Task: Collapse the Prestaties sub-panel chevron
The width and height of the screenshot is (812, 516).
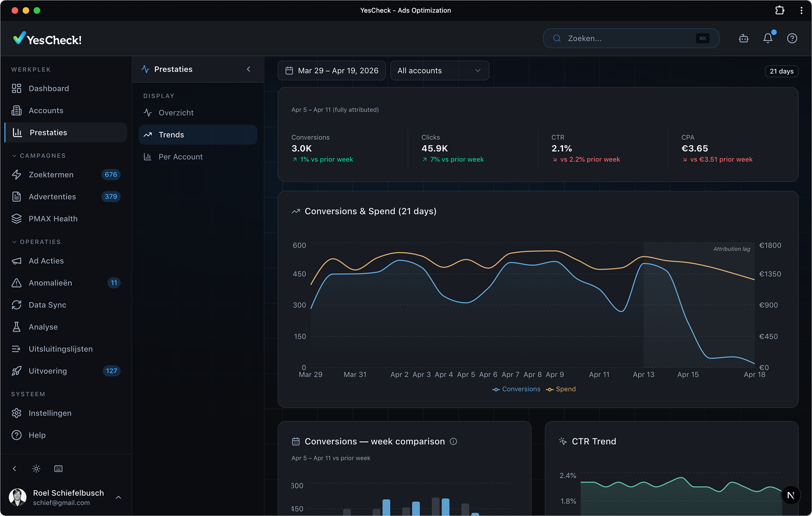Action: coord(249,69)
